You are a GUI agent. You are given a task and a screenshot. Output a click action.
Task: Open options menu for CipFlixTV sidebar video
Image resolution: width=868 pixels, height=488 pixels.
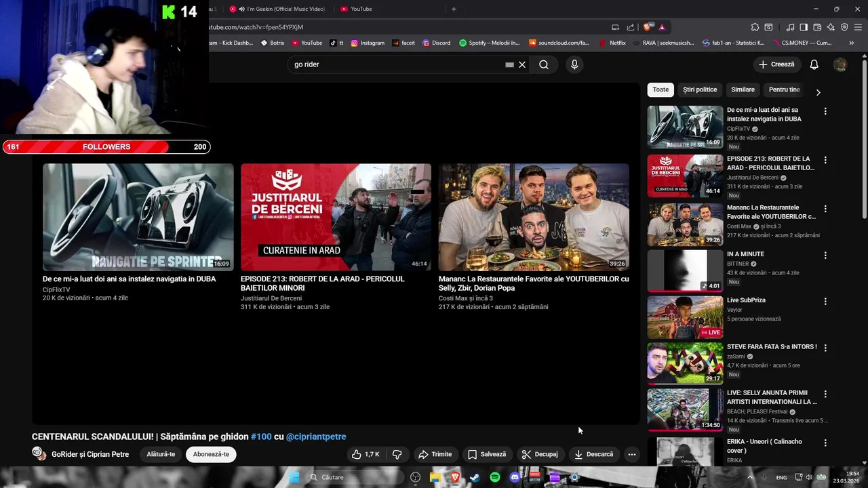[x=825, y=111]
